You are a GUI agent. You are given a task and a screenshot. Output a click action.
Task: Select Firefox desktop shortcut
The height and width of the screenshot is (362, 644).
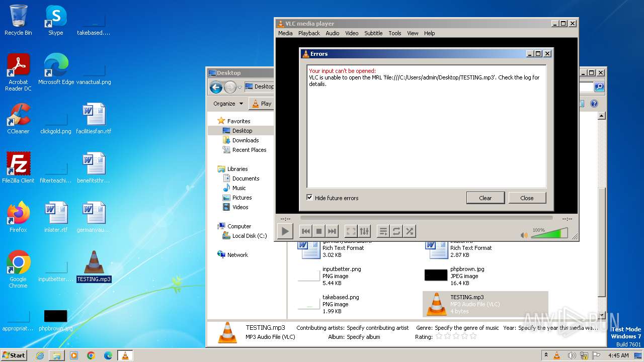[x=18, y=217]
